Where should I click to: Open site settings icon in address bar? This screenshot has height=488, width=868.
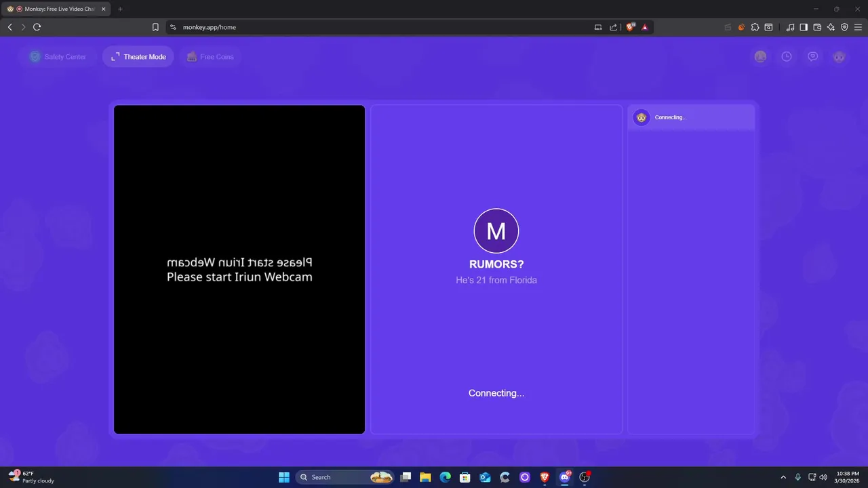173,27
